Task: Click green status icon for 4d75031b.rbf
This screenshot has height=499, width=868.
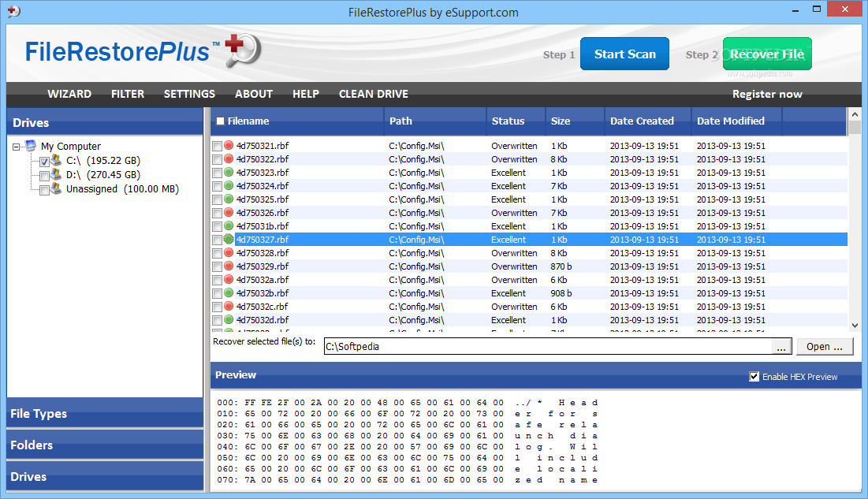Action: (x=229, y=226)
